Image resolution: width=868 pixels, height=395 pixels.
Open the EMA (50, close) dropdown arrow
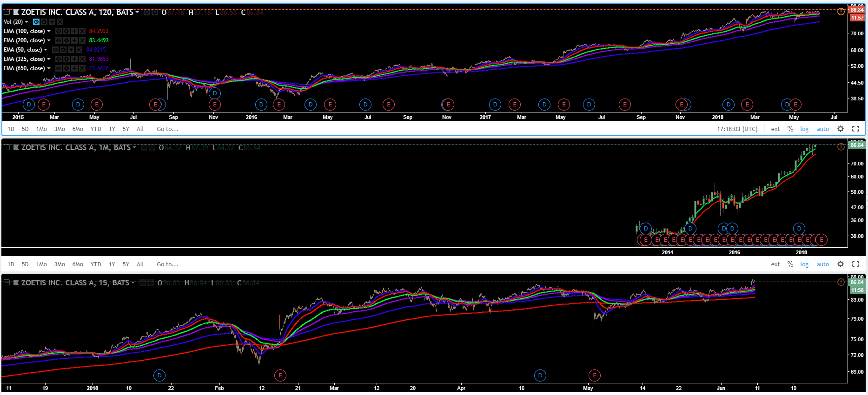click(46, 50)
